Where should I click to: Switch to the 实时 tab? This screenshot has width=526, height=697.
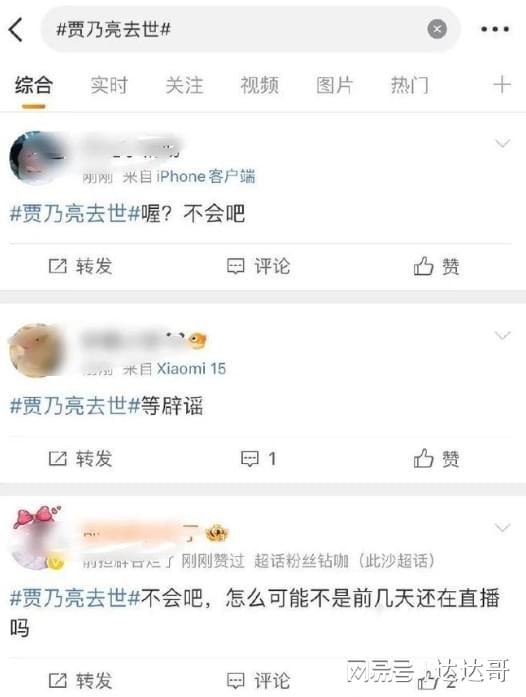click(109, 85)
